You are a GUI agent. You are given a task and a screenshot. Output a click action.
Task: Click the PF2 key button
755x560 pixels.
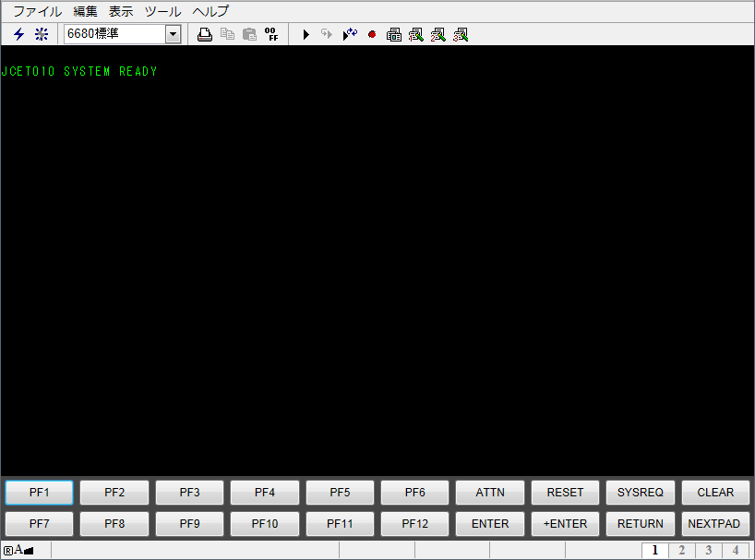[114, 492]
